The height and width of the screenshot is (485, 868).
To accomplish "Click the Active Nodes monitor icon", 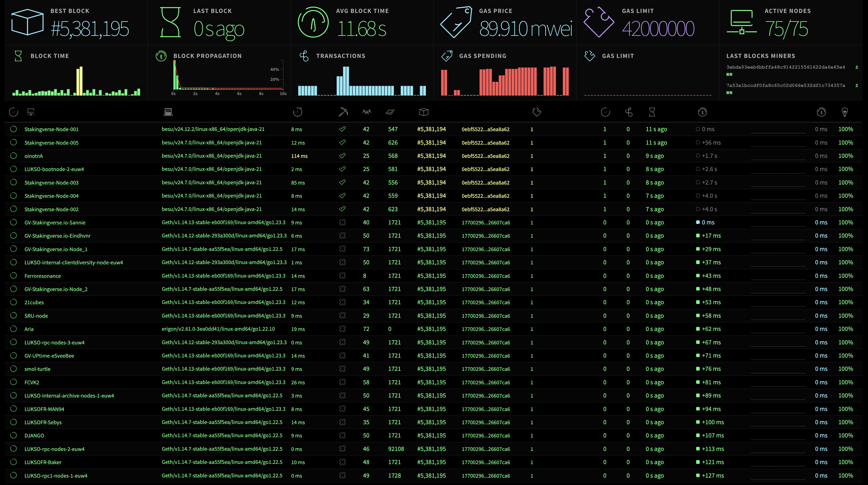I will [x=742, y=22].
